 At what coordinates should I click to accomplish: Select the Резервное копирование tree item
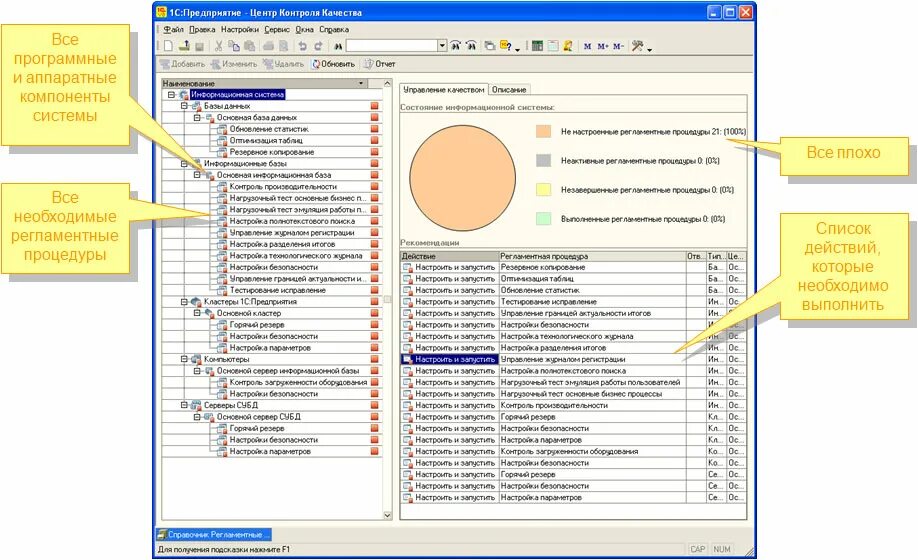click(272, 152)
